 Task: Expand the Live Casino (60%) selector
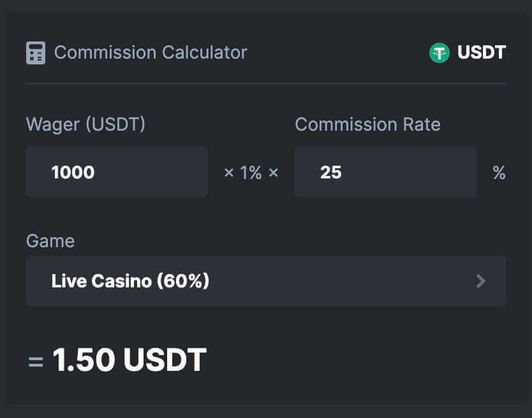click(x=266, y=281)
